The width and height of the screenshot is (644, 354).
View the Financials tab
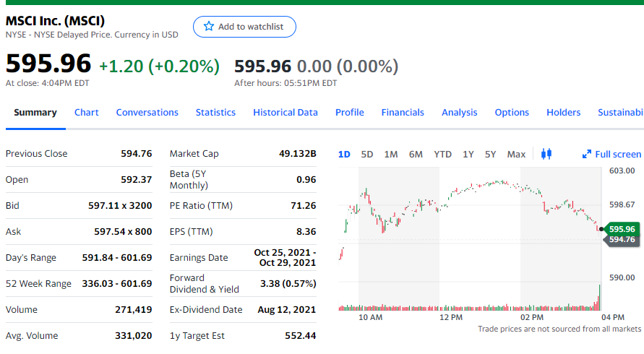click(403, 112)
